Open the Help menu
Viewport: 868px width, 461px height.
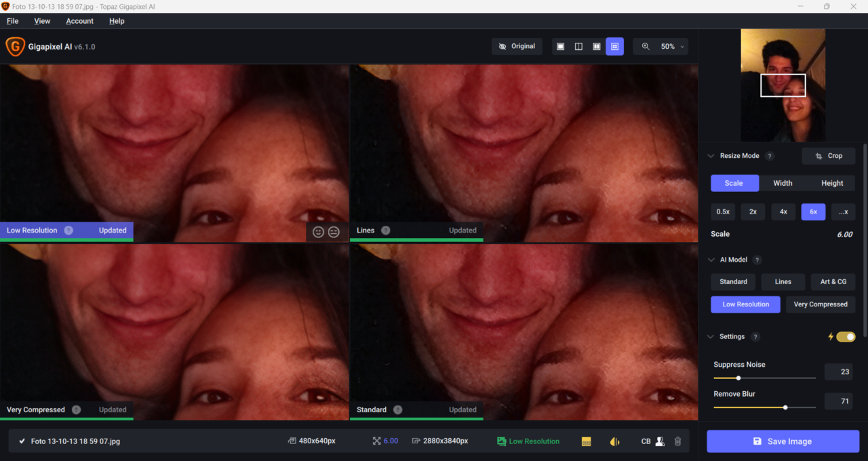117,21
